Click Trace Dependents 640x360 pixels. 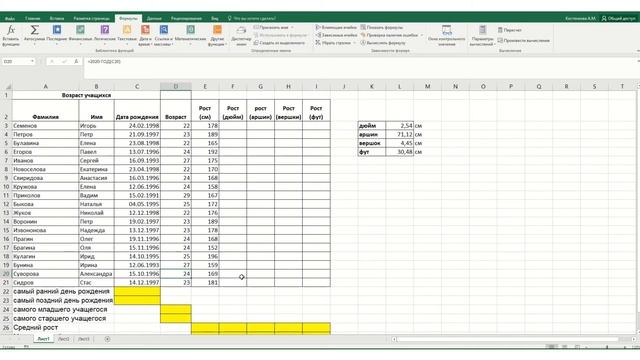pyautogui.click(x=336, y=35)
